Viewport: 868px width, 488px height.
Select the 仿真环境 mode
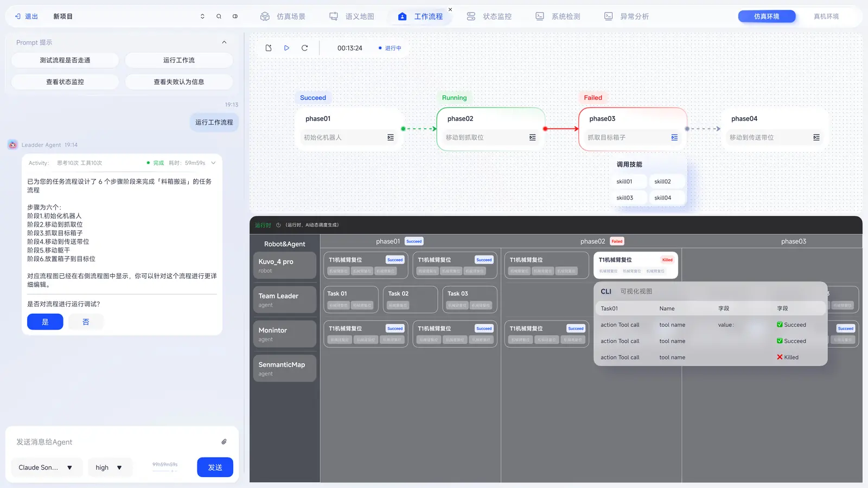pyautogui.click(x=767, y=16)
